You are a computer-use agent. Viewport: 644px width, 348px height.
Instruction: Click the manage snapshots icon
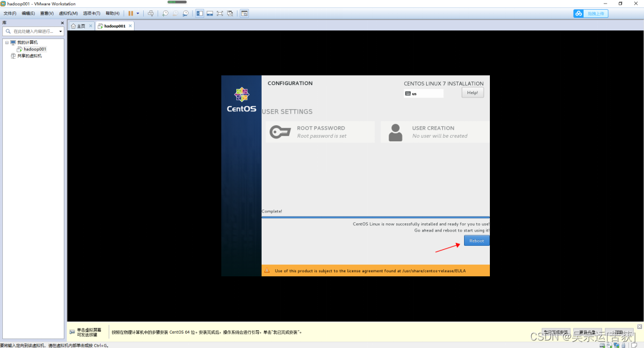[186, 14]
